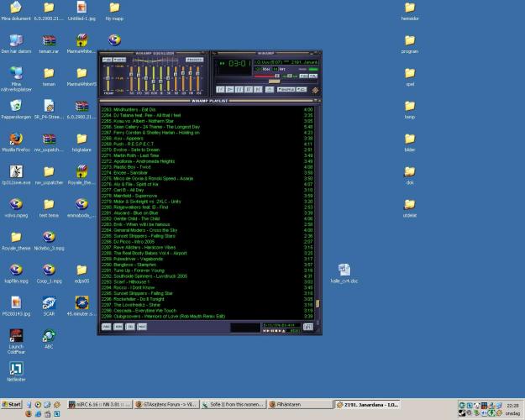525x420 pixels.
Task: Toggle equalizer AUTO button
Action: pyautogui.click(x=119, y=60)
